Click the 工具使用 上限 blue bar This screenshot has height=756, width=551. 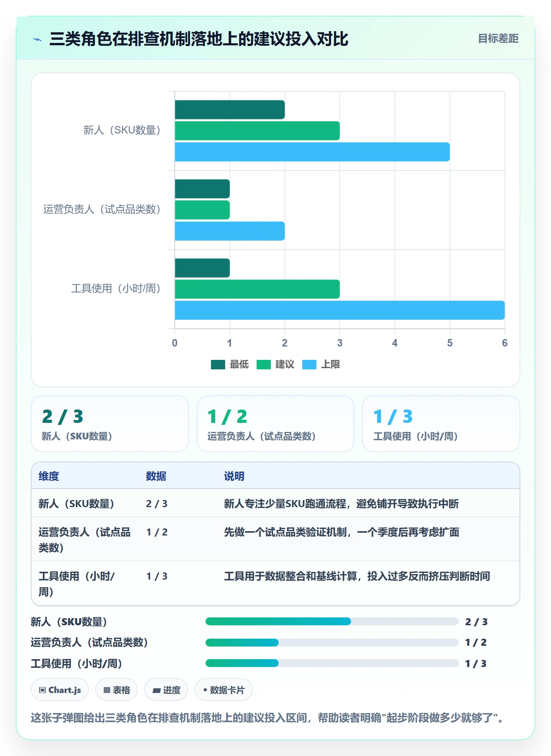[x=340, y=310]
